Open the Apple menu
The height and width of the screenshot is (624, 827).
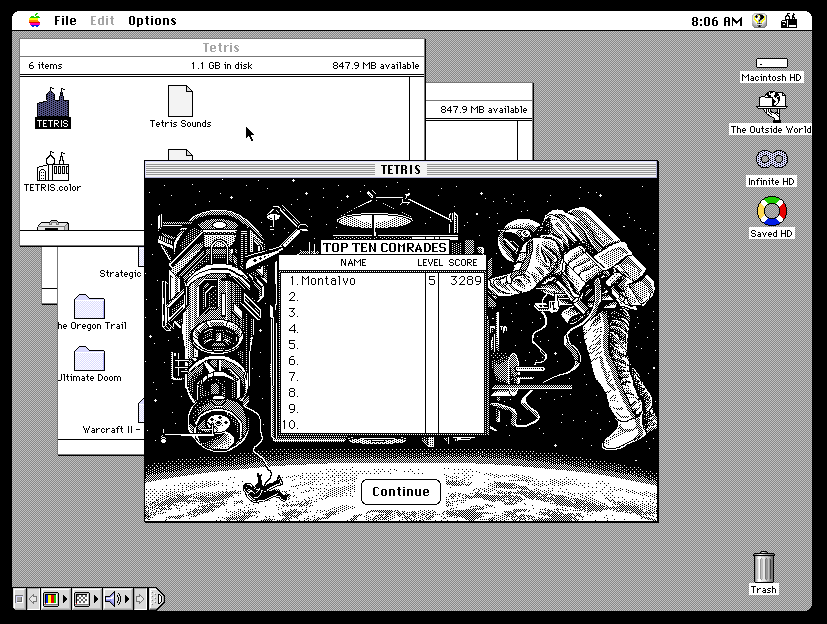(34, 20)
